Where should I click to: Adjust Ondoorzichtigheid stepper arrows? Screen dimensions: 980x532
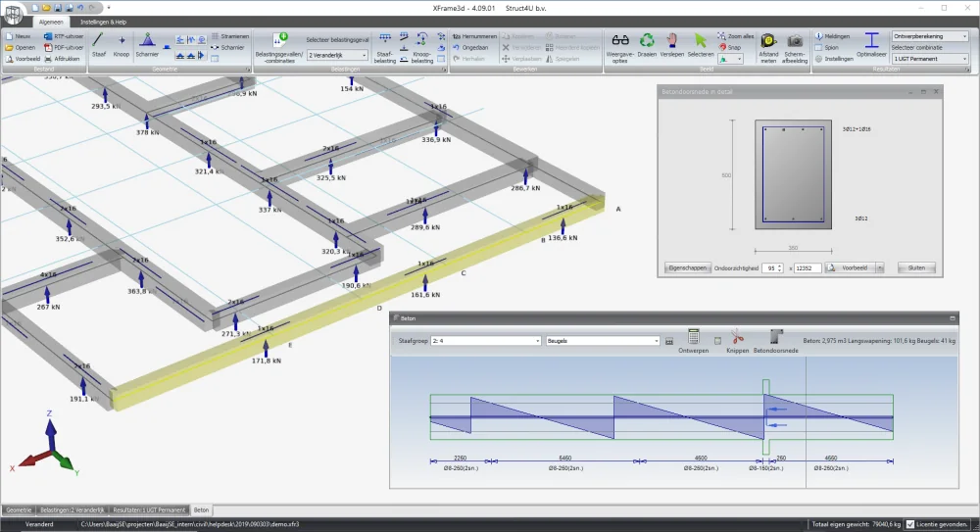(x=779, y=268)
